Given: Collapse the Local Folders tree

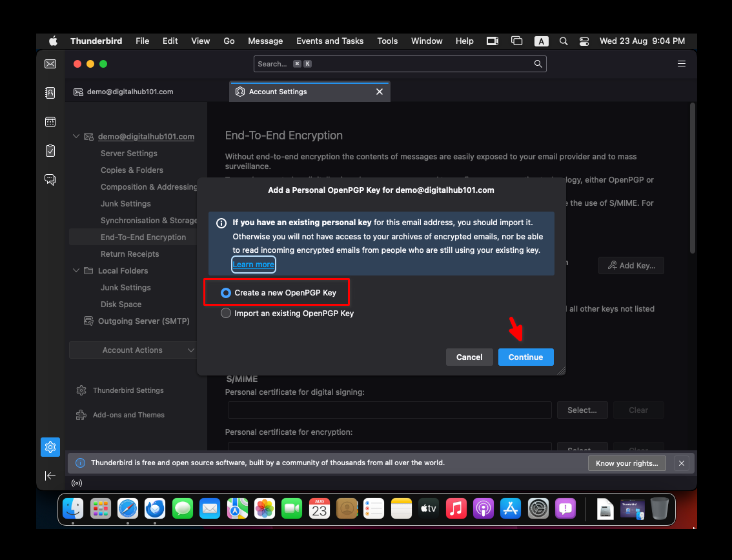Looking at the screenshot, I should pos(76,270).
